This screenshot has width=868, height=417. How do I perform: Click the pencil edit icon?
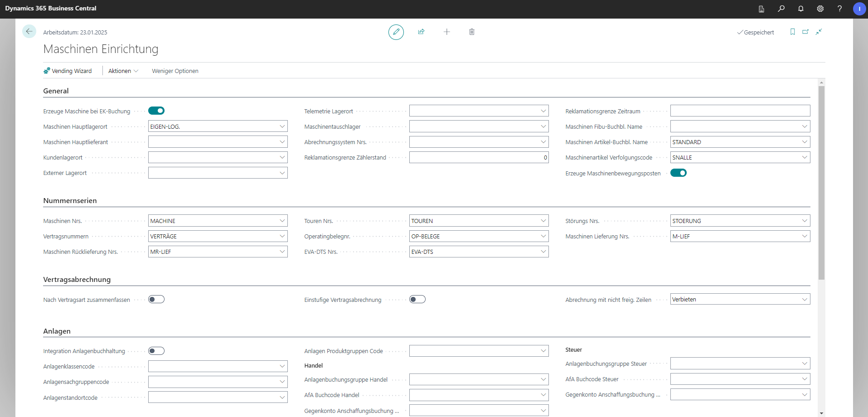[x=396, y=32]
